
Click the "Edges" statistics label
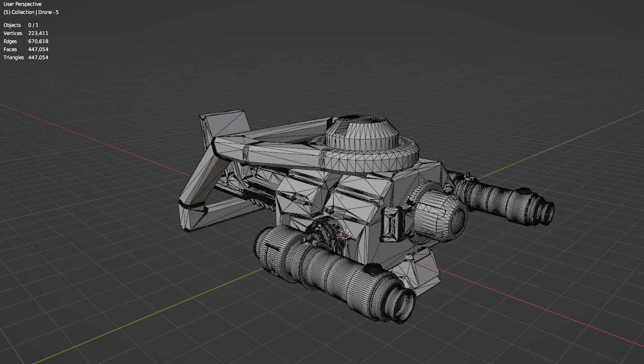coord(10,41)
